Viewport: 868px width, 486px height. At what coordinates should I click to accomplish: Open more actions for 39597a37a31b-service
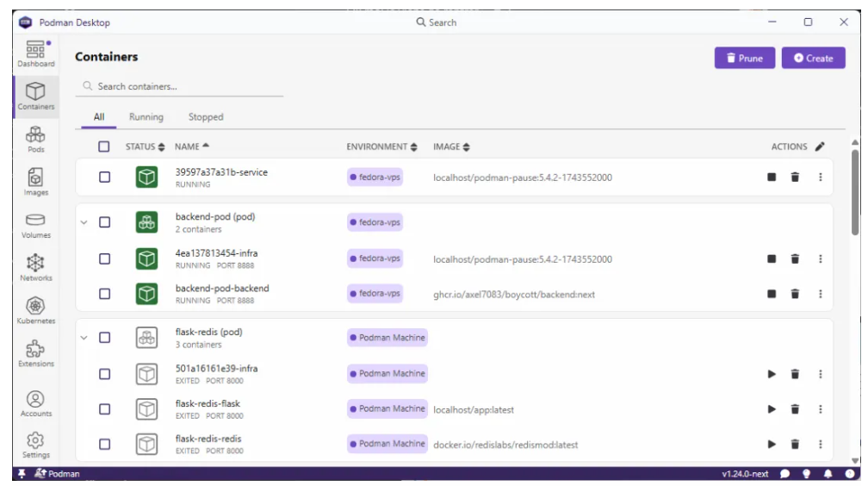tap(821, 177)
